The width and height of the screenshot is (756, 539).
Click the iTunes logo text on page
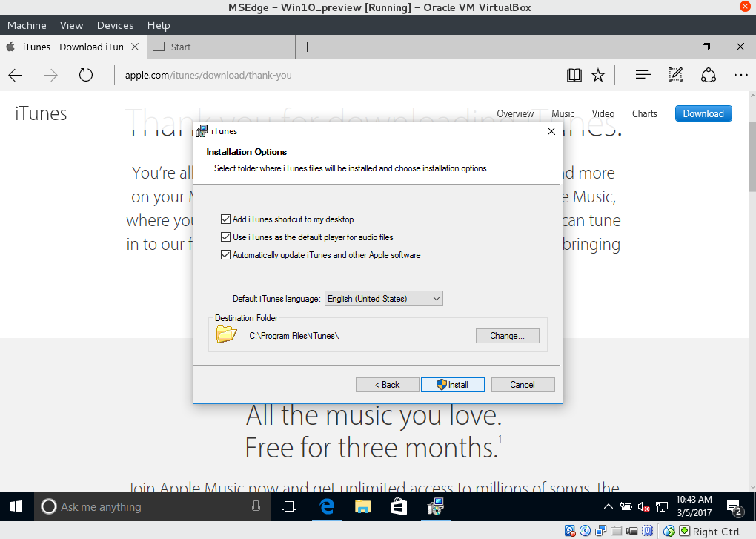(41, 113)
